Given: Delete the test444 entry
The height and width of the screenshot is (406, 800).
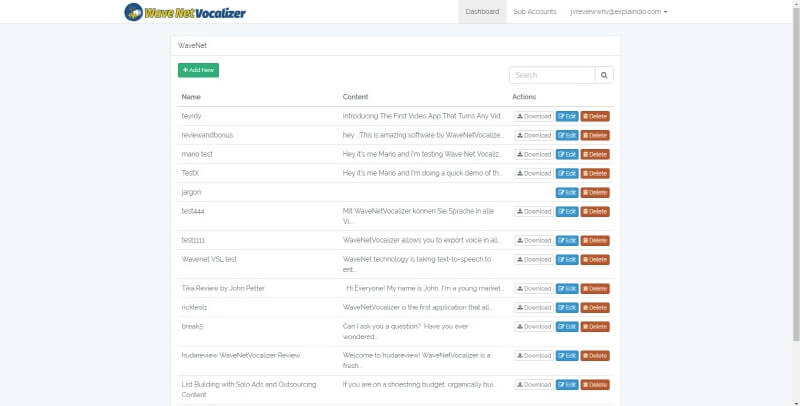Looking at the screenshot, I should click(595, 212).
